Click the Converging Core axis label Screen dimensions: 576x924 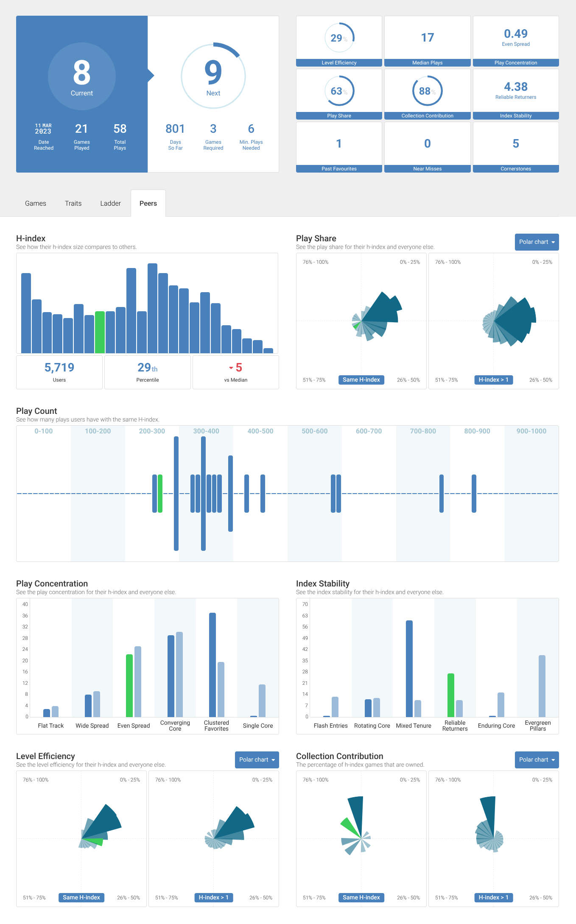pyautogui.click(x=175, y=726)
